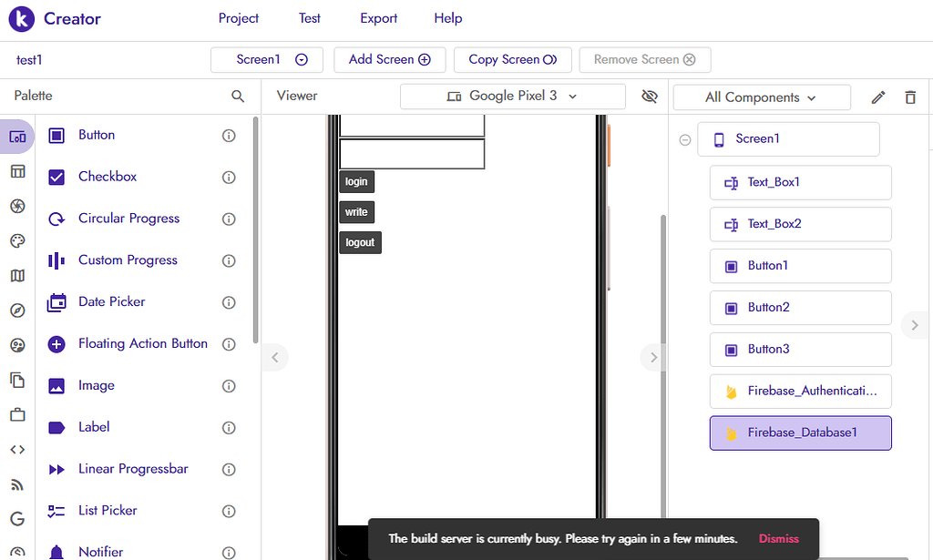This screenshot has height=560, width=933.
Task: Dismiss the build server busy notification
Action: (x=778, y=538)
